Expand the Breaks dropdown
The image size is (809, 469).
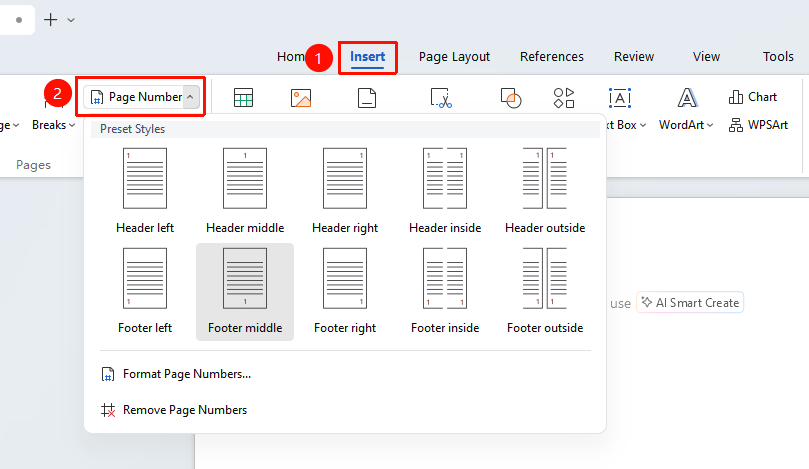click(54, 125)
